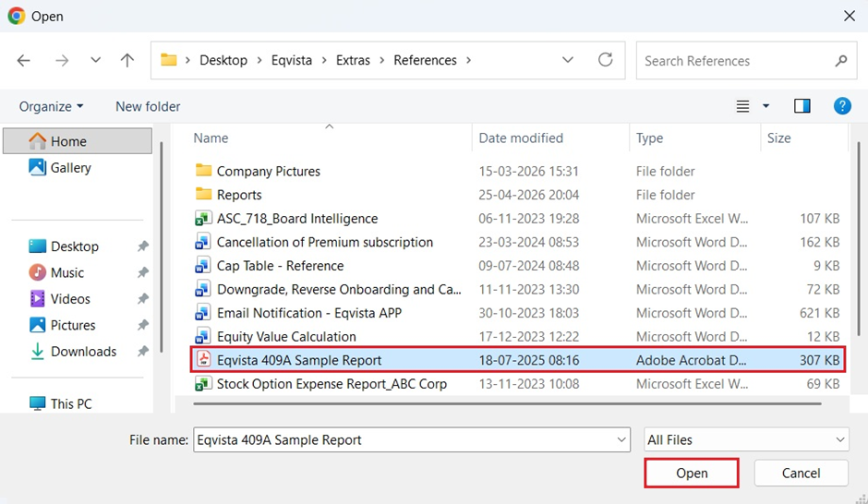Viewport: 868px width, 504px height.
Task: Click the search magnifier icon
Action: point(841,60)
